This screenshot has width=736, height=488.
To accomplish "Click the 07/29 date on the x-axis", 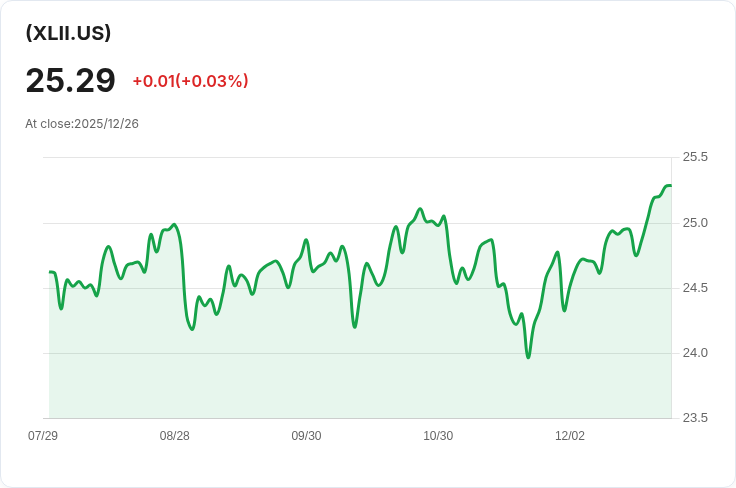I will (x=43, y=436).
